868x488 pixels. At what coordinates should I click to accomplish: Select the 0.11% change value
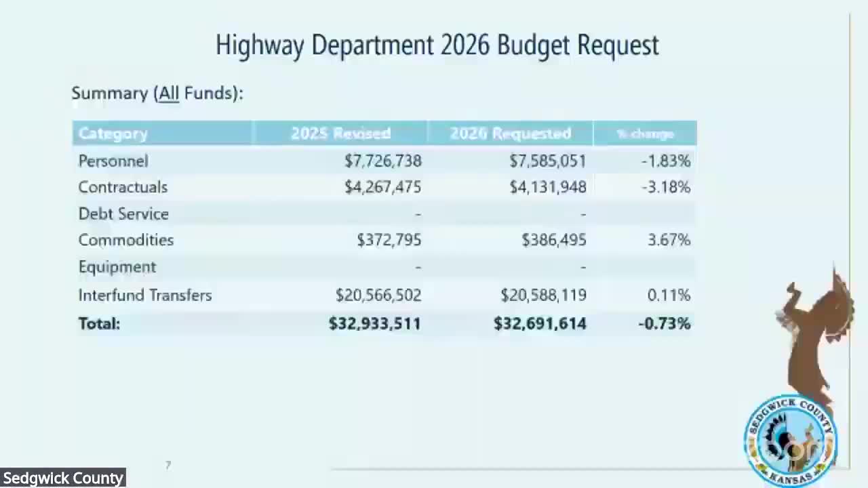tap(669, 296)
